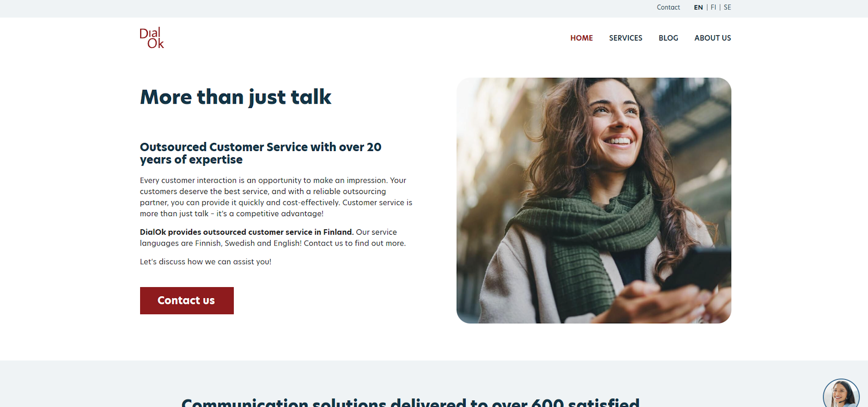Click the 'Communication solutions delivered' heading
The width and height of the screenshot is (868, 407).
[x=410, y=402]
